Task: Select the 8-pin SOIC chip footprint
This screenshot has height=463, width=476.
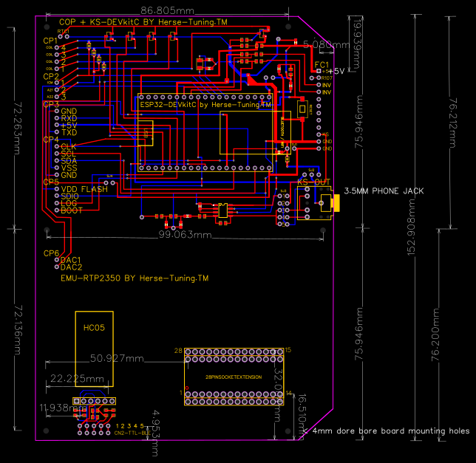Action: pos(222,210)
